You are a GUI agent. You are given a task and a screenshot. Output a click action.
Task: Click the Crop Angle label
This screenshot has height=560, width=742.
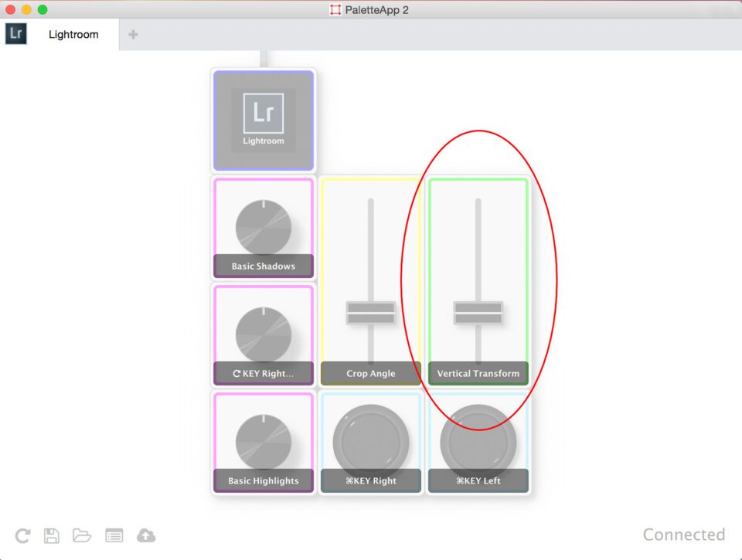[371, 373]
